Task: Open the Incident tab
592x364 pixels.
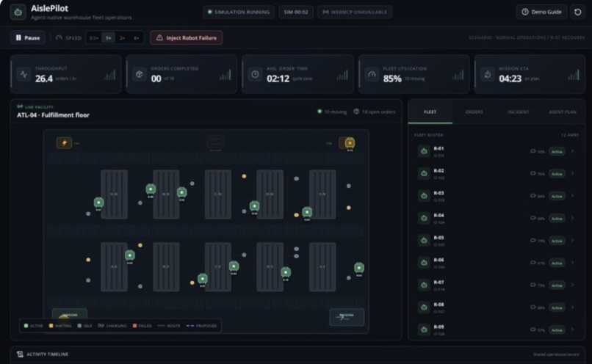Action: (518, 112)
